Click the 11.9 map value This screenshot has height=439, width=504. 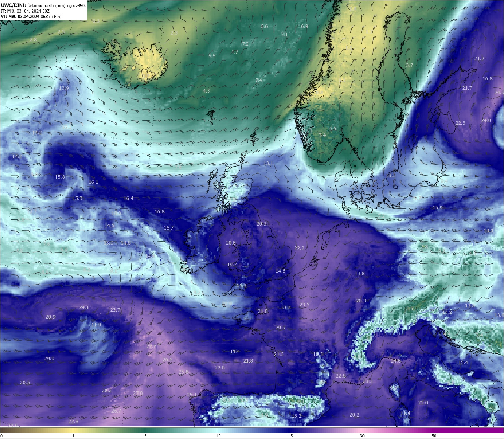point(96,325)
